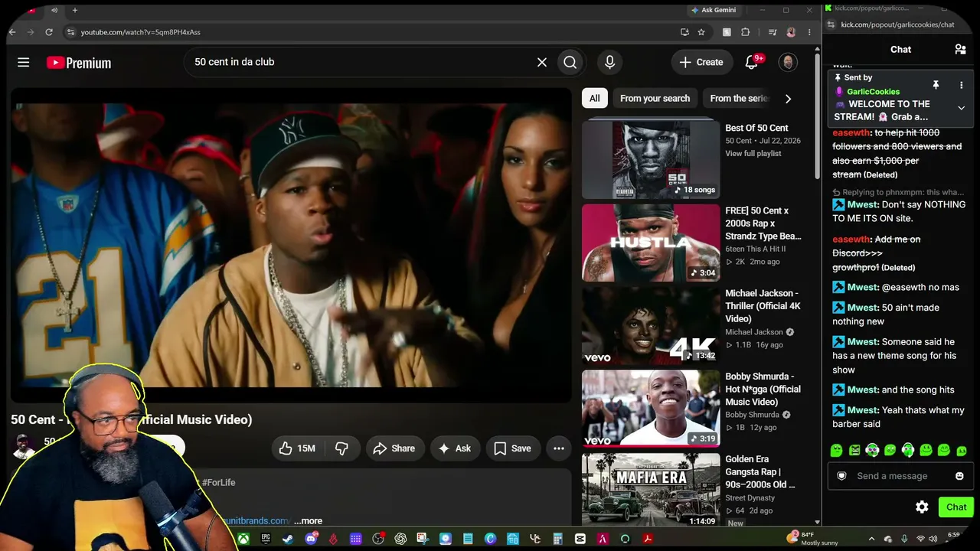Open YouTube notifications bell

click(x=752, y=63)
